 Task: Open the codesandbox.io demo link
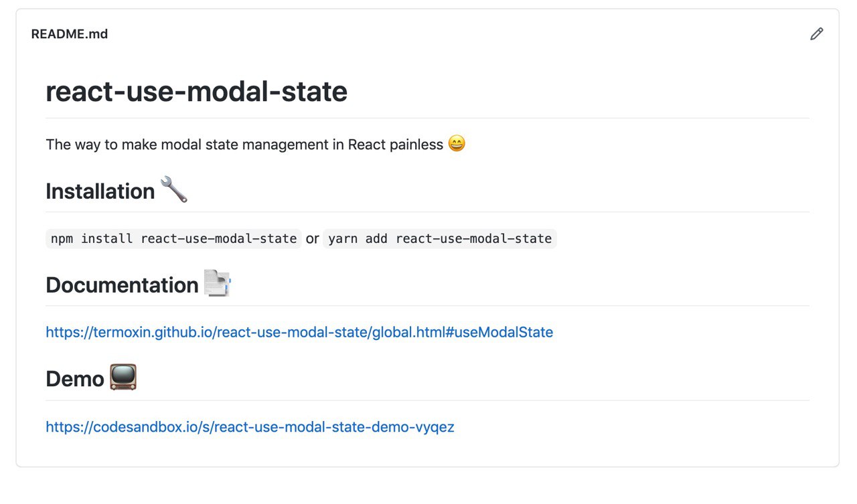click(x=250, y=427)
